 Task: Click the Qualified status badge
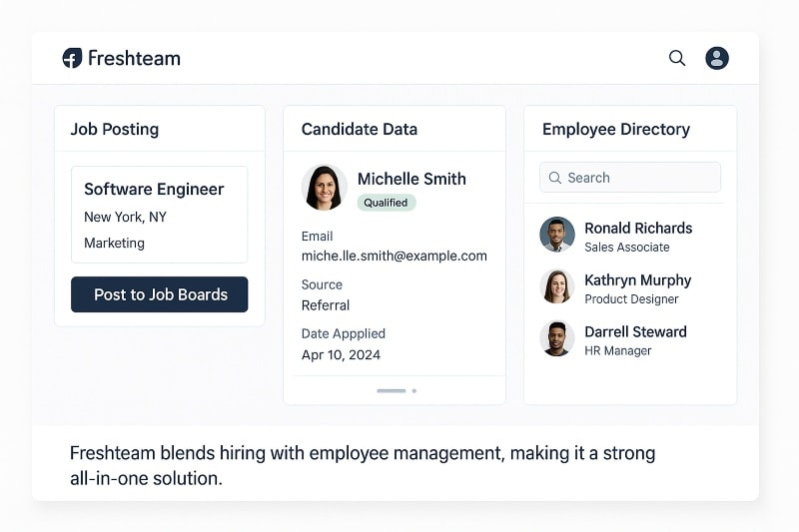[386, 203]
